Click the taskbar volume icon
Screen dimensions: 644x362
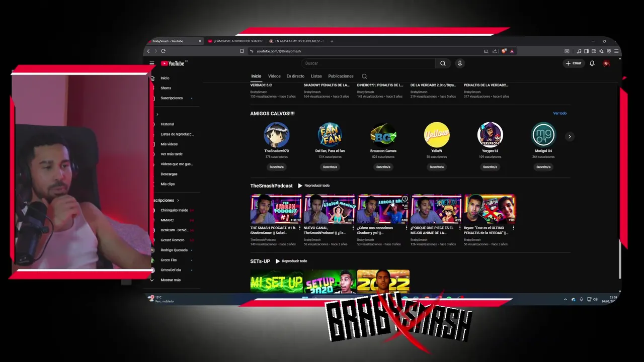click(x=595, y=300)
